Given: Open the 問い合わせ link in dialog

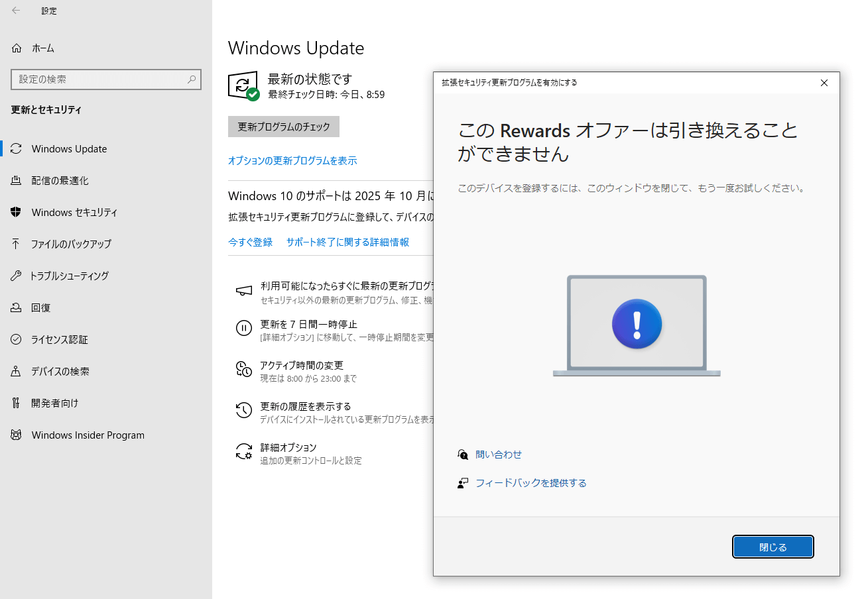Looking at the screenshot, I should [x=498, y=455].
